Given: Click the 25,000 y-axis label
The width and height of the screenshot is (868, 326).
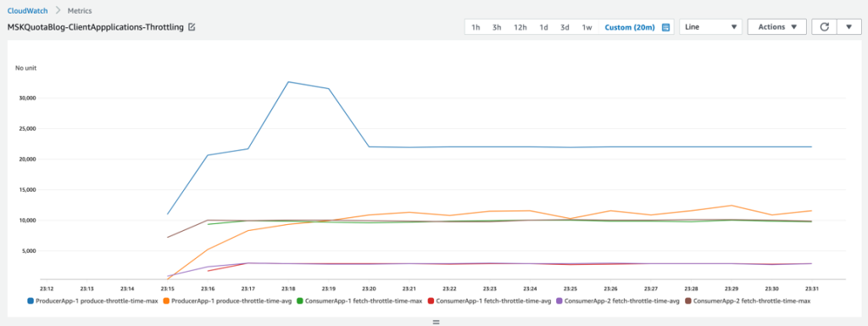Looking at the screenshot, I should [27, 129].
